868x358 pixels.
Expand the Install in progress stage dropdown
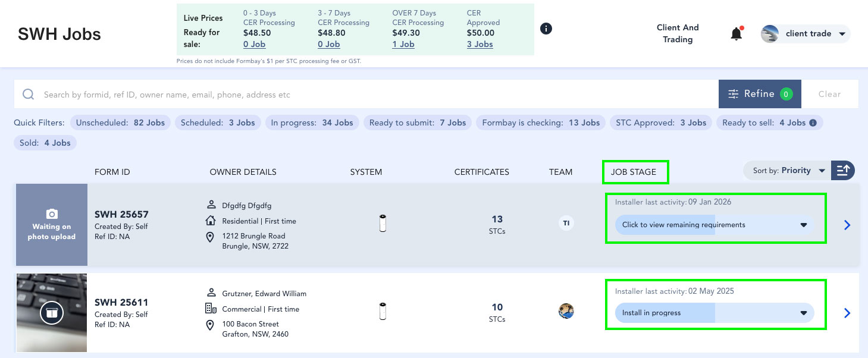[x=803, y=313]
